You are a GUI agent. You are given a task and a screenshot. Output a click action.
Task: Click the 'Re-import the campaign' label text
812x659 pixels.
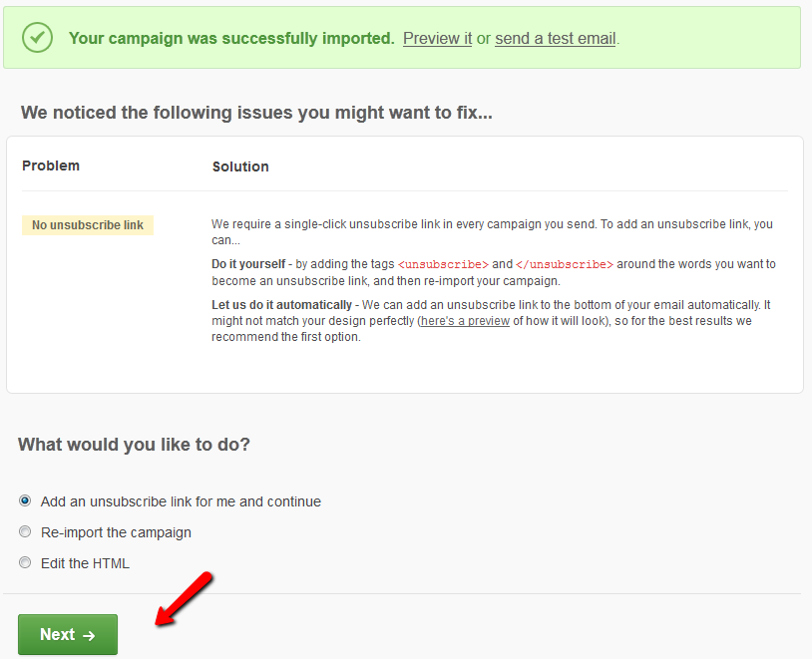[x=116, y=532]
